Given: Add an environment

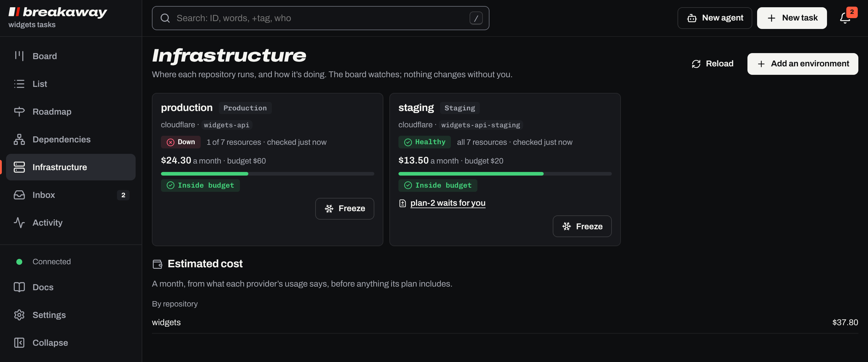Looking at the screenshot, I should click(802, 64).
